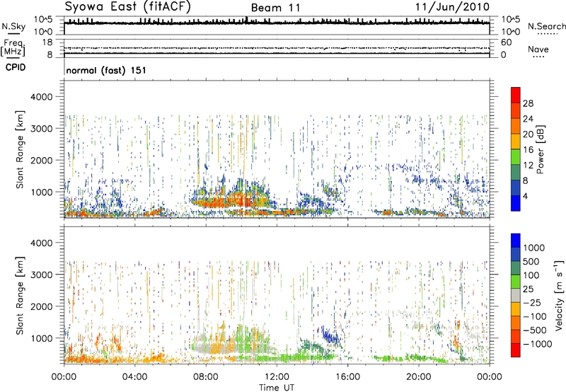Pick the light green 12–16 dB power segment
566x392 pixels.
click(x=516, y=156)
